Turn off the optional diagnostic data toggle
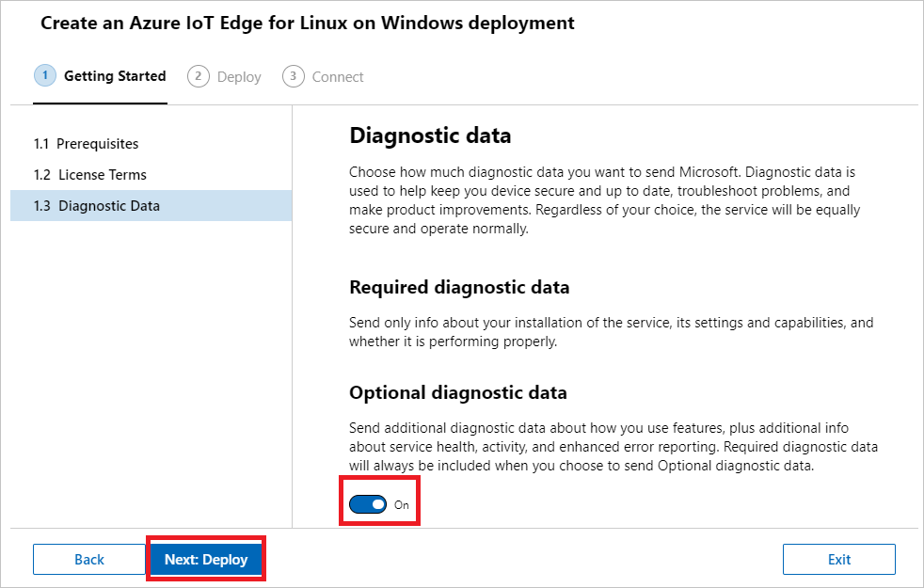The image size is (924, 588). click(368, 505)
